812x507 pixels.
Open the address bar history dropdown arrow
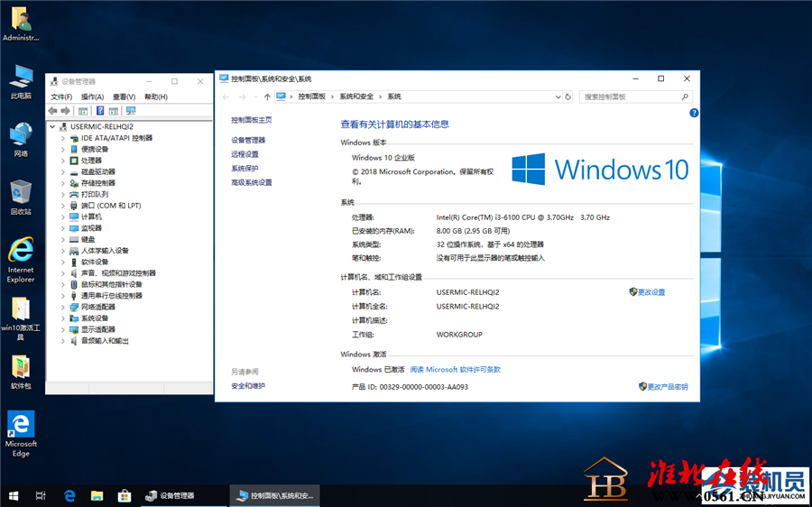(x=558, y=97)
